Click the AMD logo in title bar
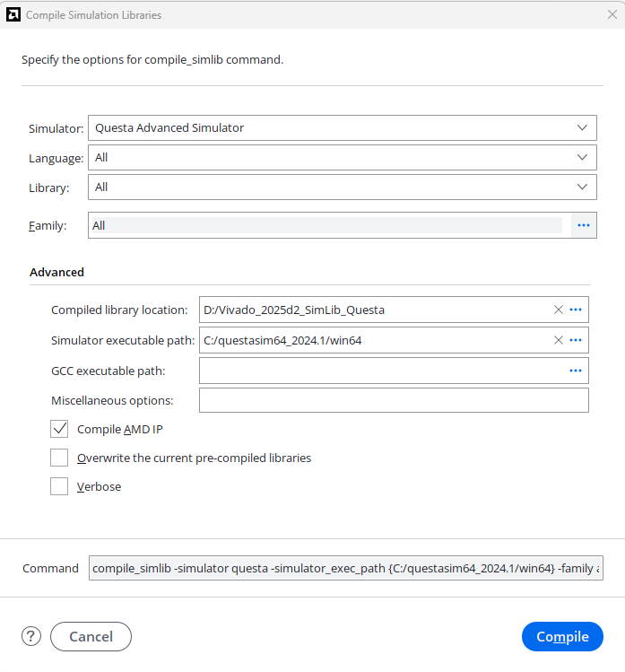The height and width of the screenshot is (672, 625). tap(13, 14)
